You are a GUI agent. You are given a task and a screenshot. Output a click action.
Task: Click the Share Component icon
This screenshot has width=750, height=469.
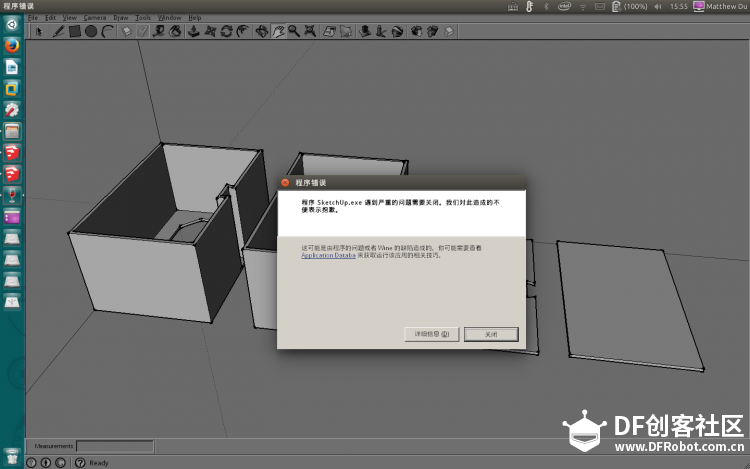pyautogui.click(x=449, y=32)
